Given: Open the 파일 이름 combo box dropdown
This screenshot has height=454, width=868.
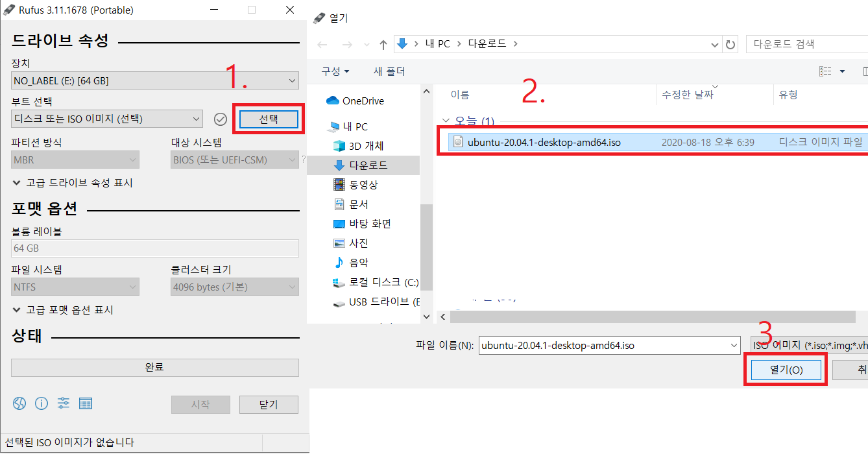Looking at the screenshot, I should click(x=734, y=345).
